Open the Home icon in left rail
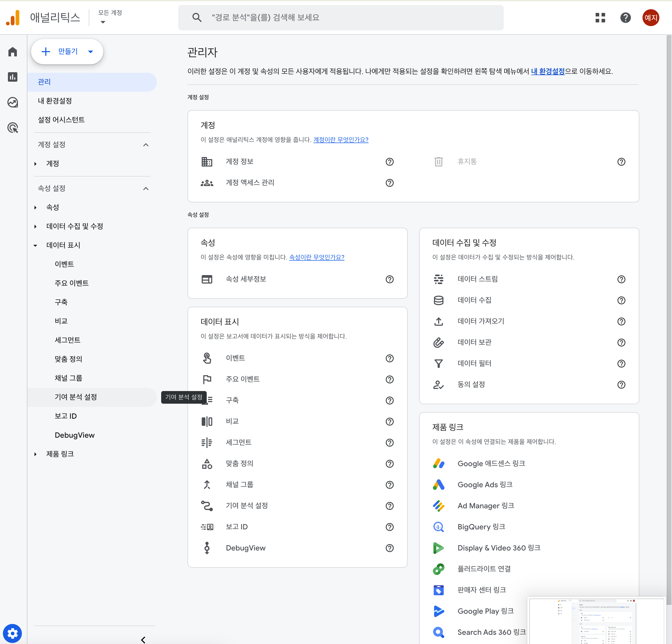Screen dimensions: 672x644 pyautogui.click(x=13, y=52)
